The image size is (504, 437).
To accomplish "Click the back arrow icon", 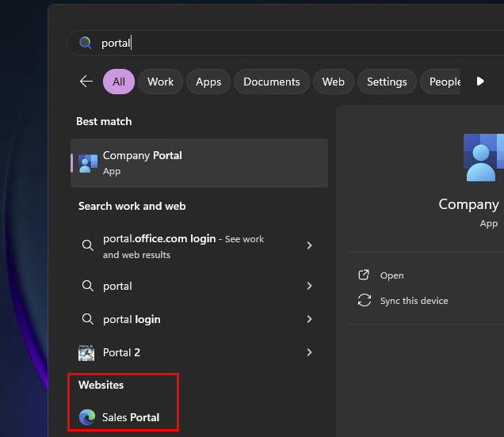I will (x=86, y=82).
